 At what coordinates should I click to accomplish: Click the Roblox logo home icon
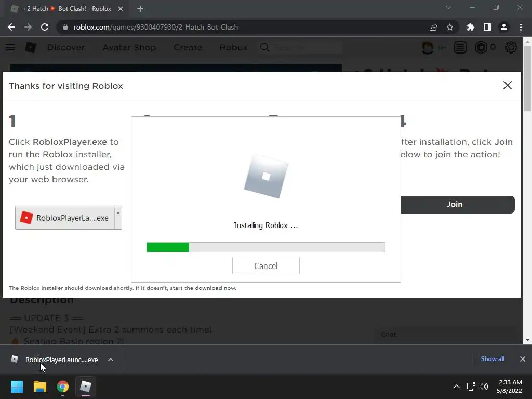[x=31, y=47]
